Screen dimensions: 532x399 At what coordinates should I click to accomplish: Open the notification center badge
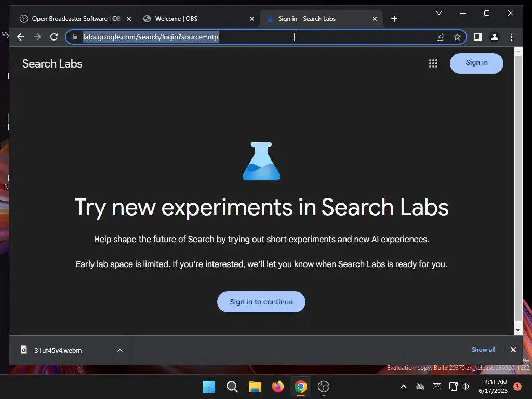[517, 386]
